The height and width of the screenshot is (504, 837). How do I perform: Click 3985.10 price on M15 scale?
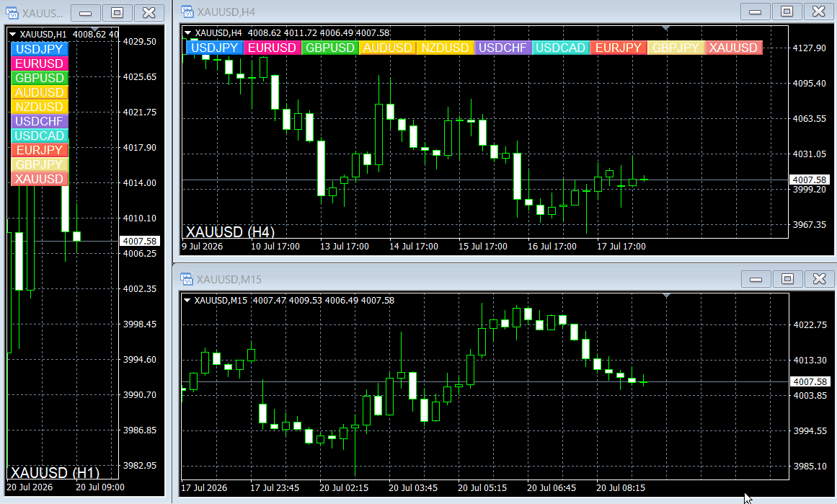coord(810,466)
